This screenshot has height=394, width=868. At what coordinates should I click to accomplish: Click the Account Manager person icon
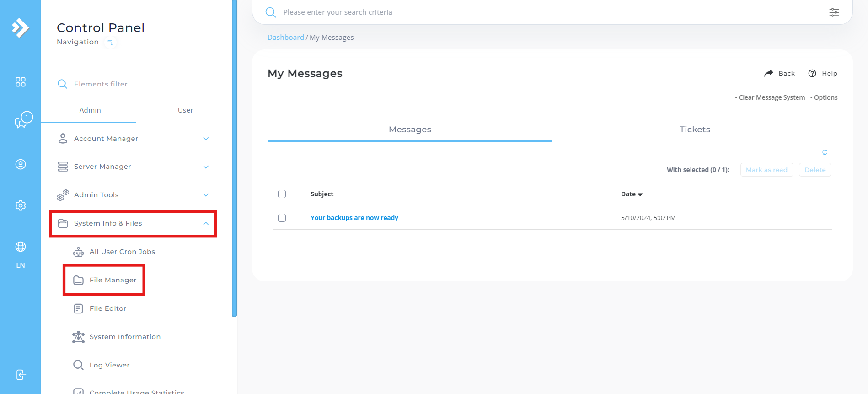coord(63,139)
